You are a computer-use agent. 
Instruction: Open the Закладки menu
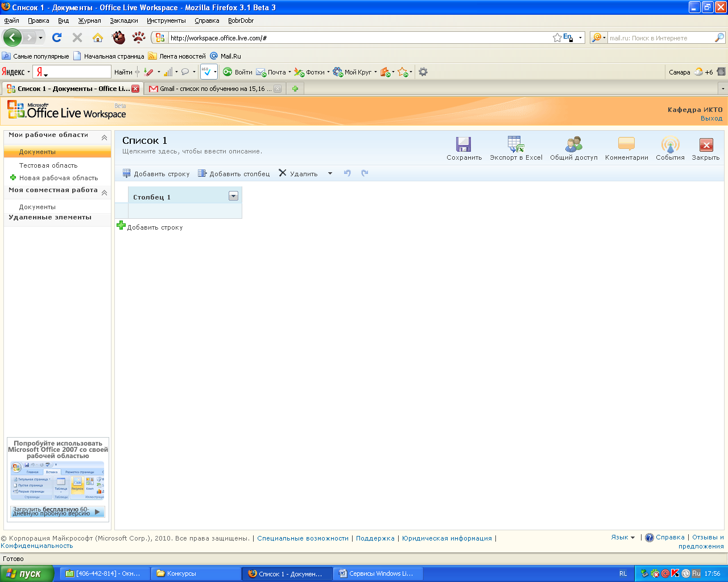click(x=124, y=20)
